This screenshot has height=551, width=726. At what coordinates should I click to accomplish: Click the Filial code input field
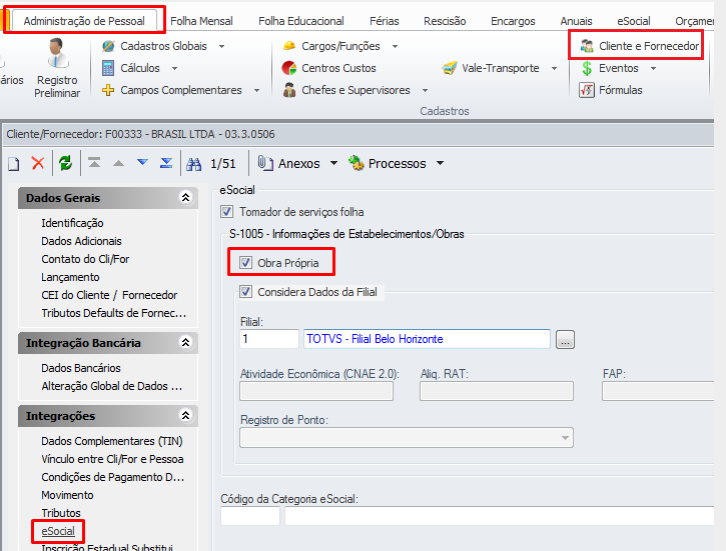pyautogui.click(x=269, y=339)
